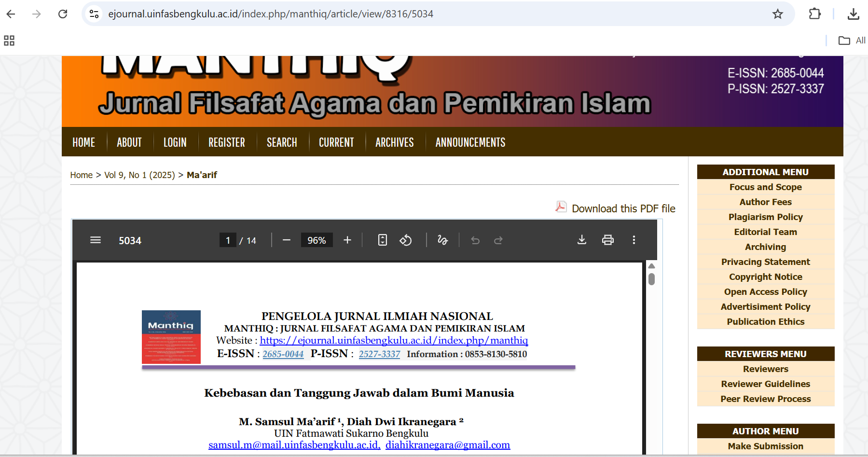Click the Download this PDF file link
Image resolution: width=868 pixels, height=457 pixels.
623,208
